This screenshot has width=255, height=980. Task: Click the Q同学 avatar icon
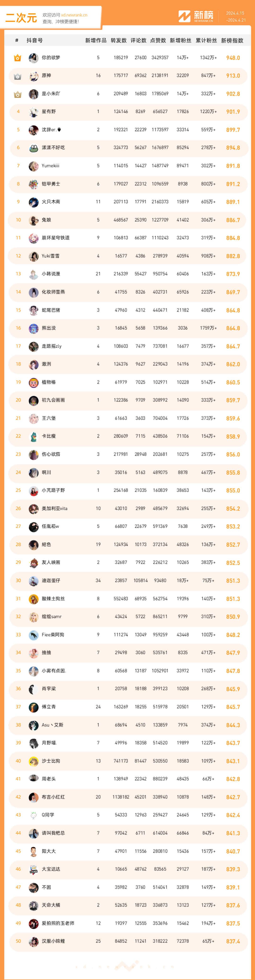coord(34,815)
